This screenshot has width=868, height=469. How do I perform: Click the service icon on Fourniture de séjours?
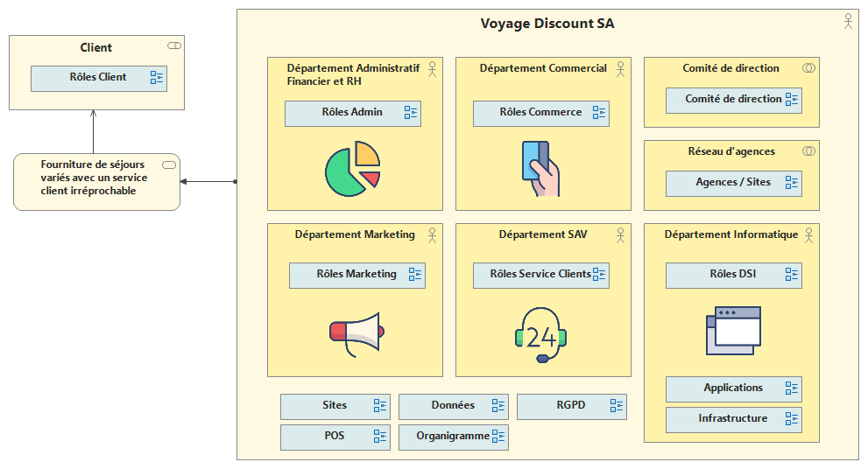point(169,165)
